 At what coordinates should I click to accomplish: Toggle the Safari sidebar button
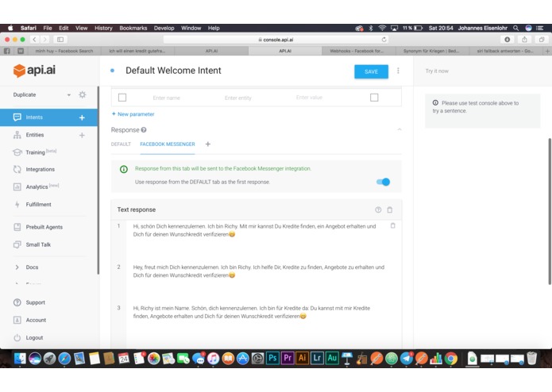(x=60, y=40)
